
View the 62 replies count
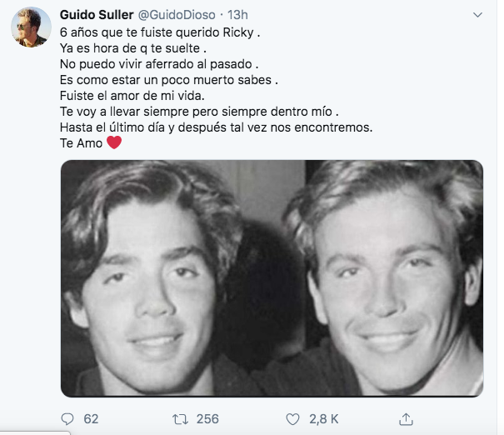coord(91,419)
